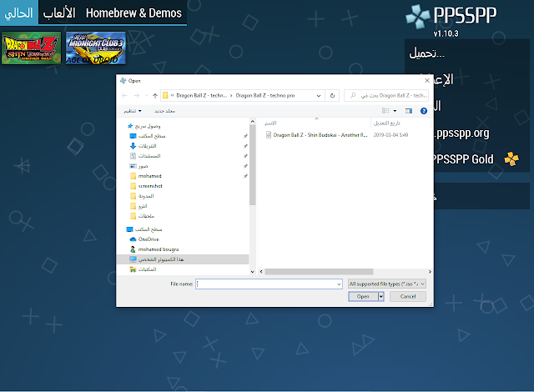Switch to the Homebrew & Demos tab
This screenshot has height=392, width=534.
click(x=133, y=13)
